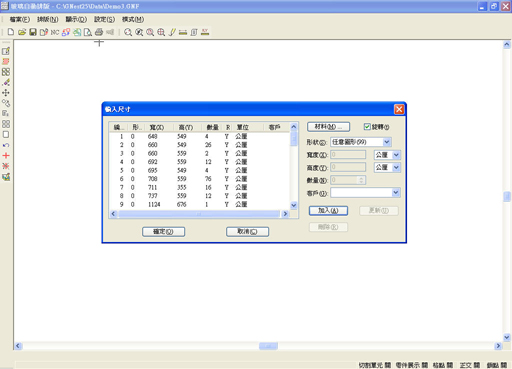Open print preview from the toolbar
512x369 pixels.
pos(88,32)
